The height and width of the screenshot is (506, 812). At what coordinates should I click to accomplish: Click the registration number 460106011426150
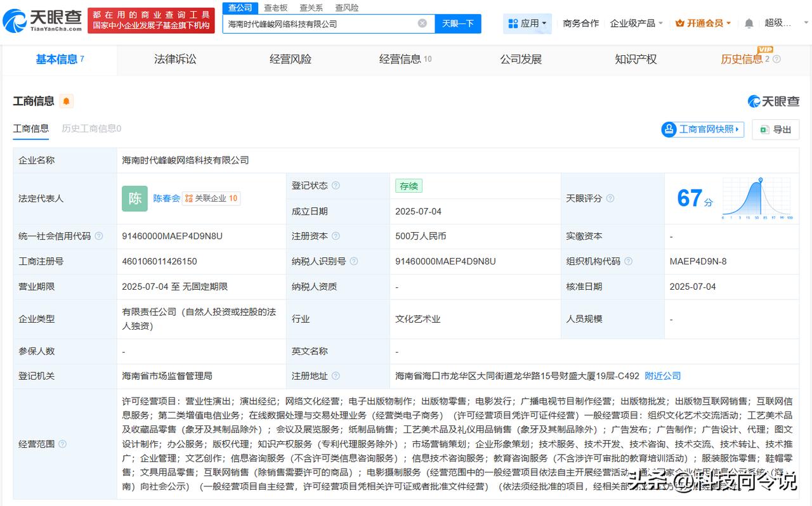[x=159, y=261]
